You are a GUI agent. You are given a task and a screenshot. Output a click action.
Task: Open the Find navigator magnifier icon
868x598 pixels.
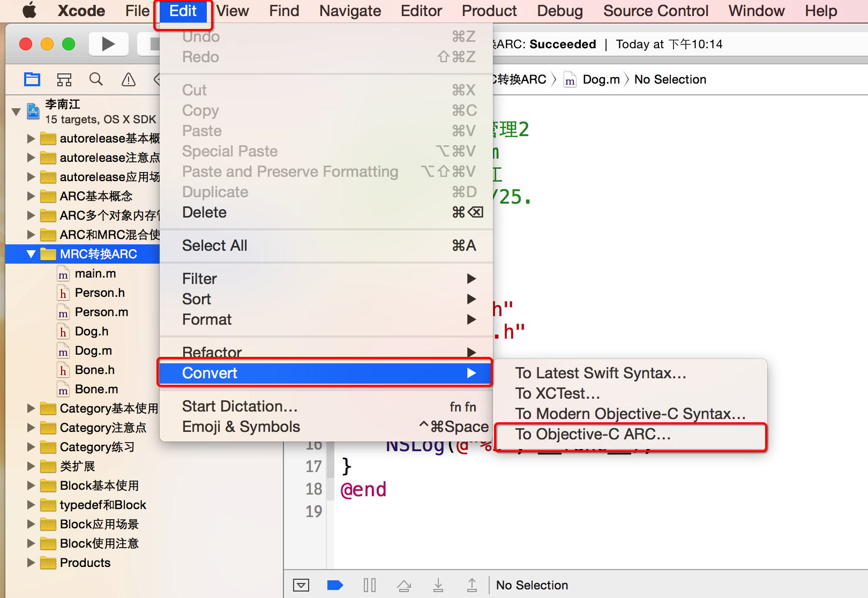point(96,80)
